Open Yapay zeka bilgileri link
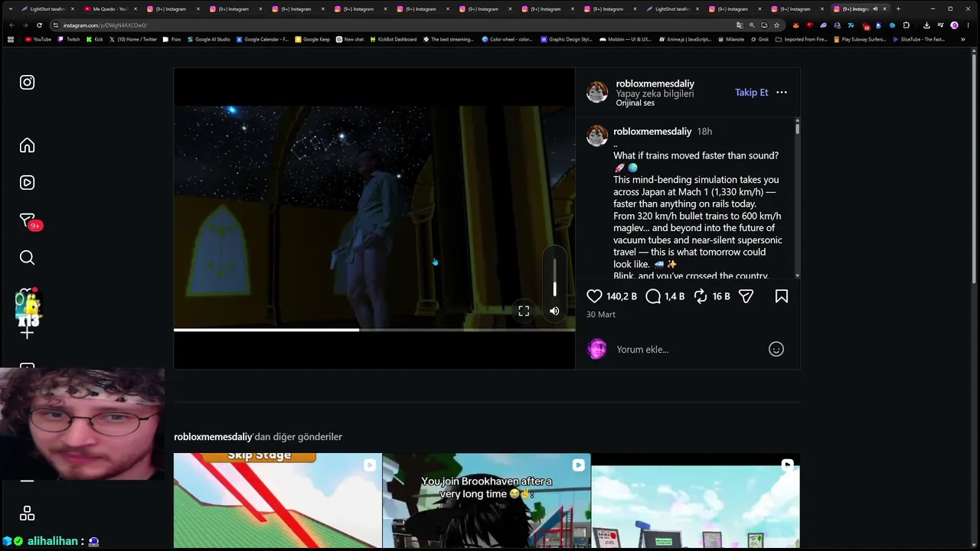 coord(655,93)
